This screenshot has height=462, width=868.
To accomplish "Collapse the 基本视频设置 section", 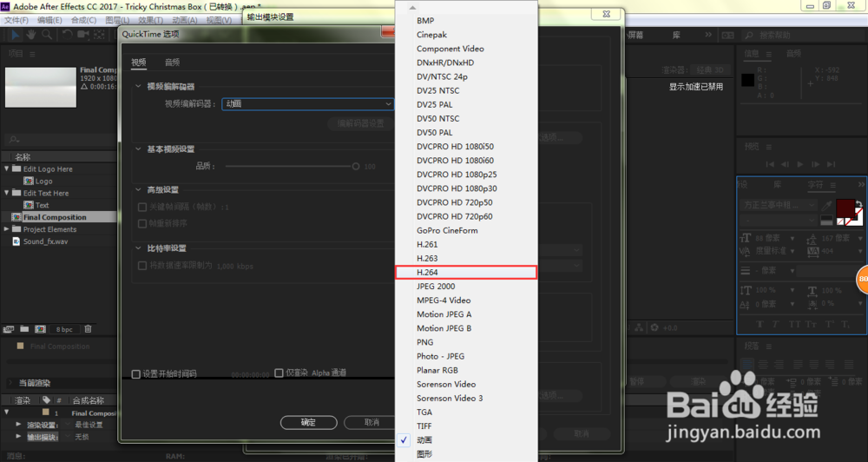I will 138,149.
